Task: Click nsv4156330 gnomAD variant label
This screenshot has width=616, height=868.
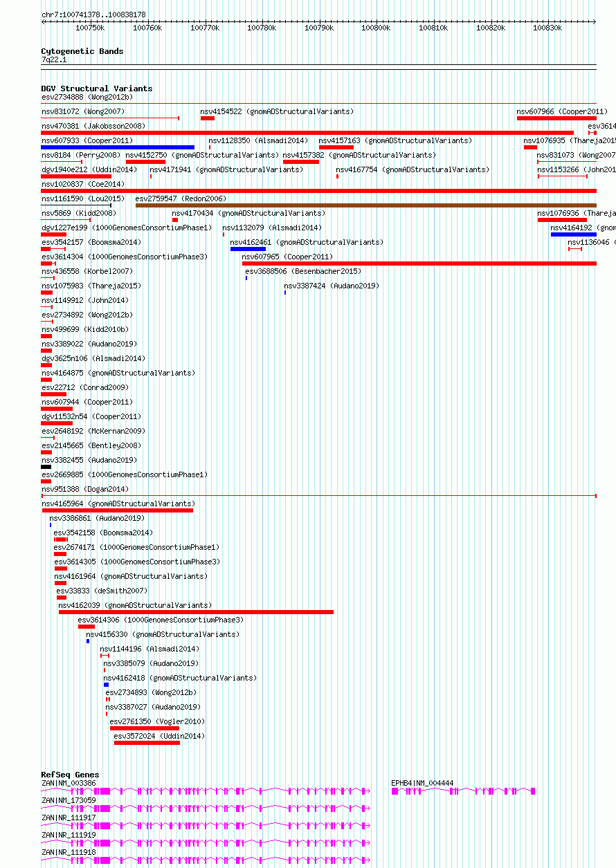Action: (163, 635)
